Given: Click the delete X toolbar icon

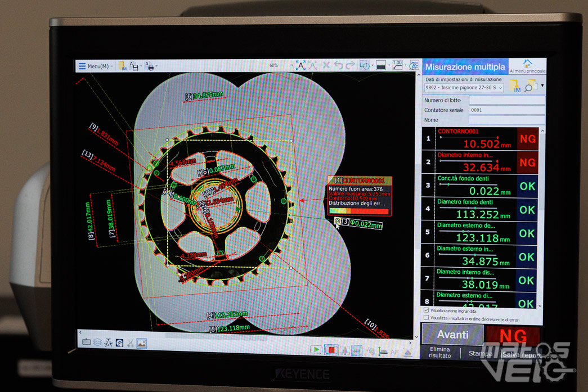Looking at the screenshot, I should pyautogui.click(x=326, y=66).
